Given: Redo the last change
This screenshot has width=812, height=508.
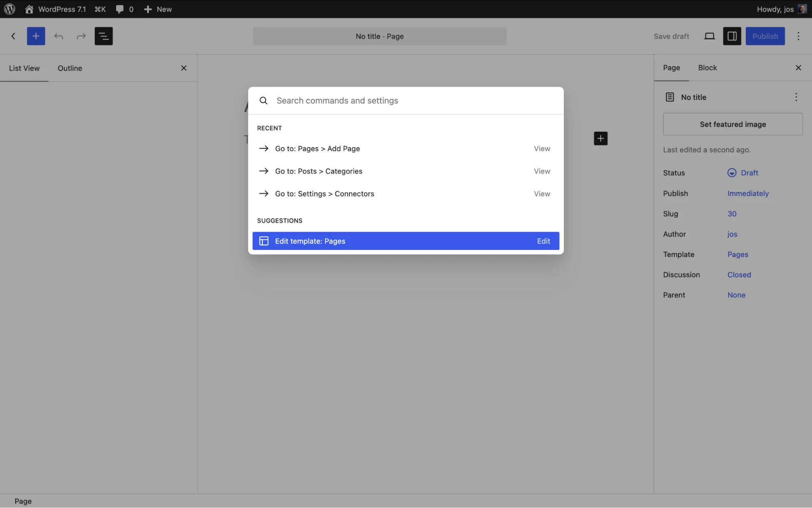Looking at the screenshot, I should click(x=81, y=36).
